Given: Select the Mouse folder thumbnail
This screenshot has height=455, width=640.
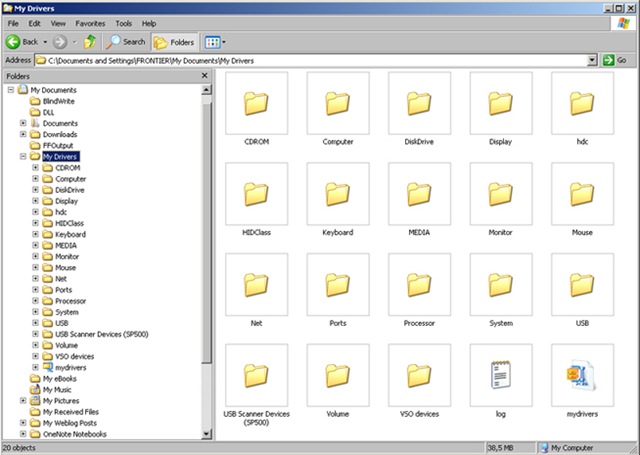Looking at the screenshot, I should pos(582,194).
